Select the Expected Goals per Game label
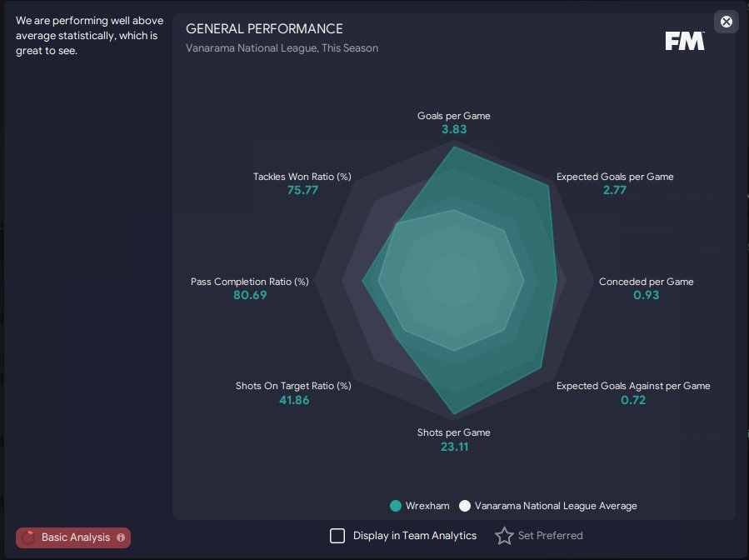The width and height of the screenshot is (749, 560). click(615, 177)
